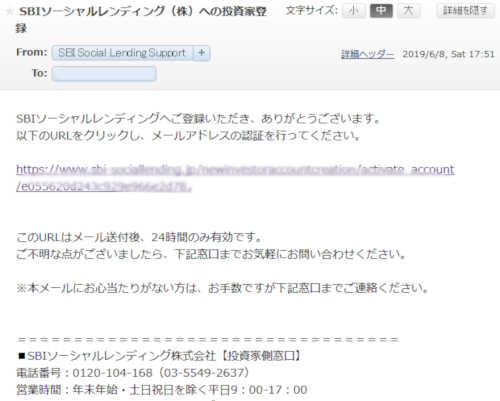
Task: Click the SBI Social Lending Support sender chip
Action: (122, 53)
